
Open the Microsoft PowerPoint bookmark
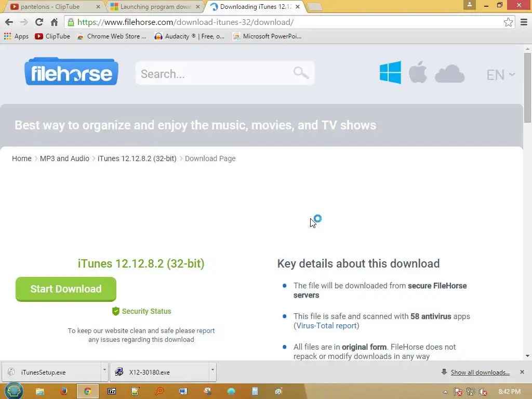click(x=267, y=36)
